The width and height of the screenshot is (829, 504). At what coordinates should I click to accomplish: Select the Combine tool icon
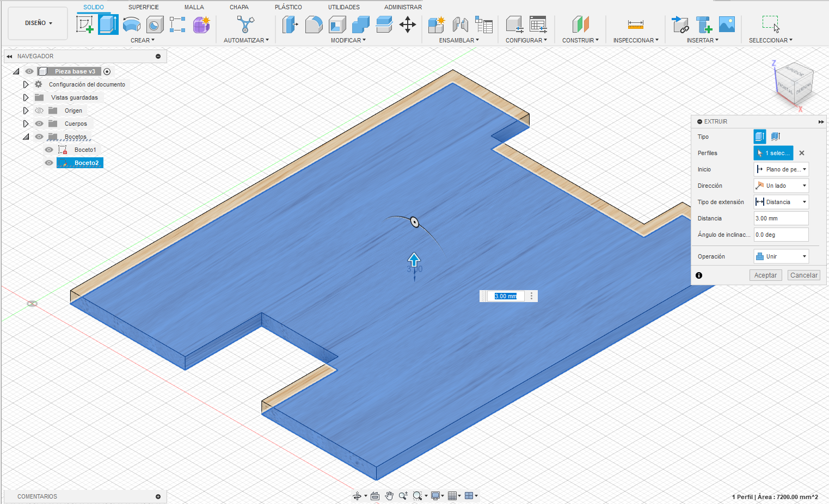pyautogui.click(x=360, y=24)
